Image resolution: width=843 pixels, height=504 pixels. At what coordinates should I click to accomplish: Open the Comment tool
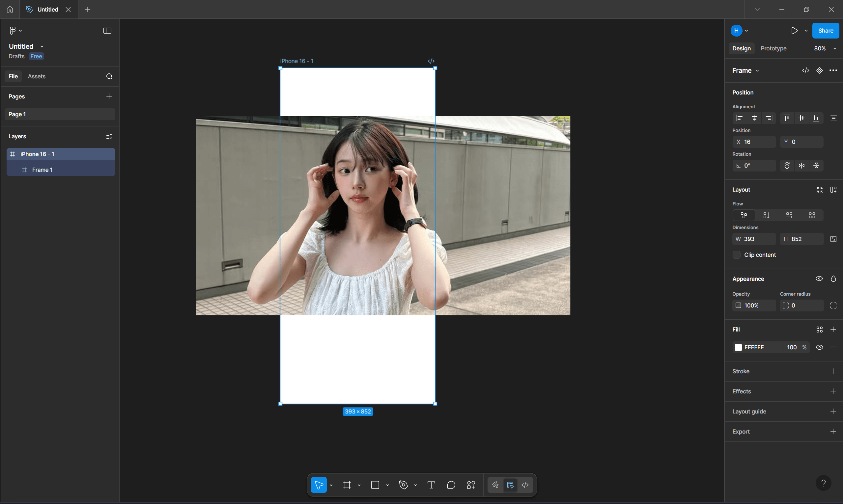451,485
